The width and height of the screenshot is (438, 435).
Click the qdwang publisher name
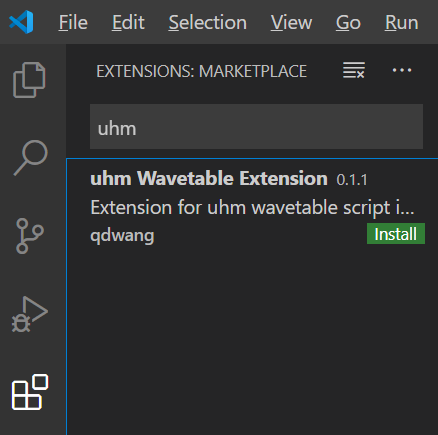coord(122,236)
